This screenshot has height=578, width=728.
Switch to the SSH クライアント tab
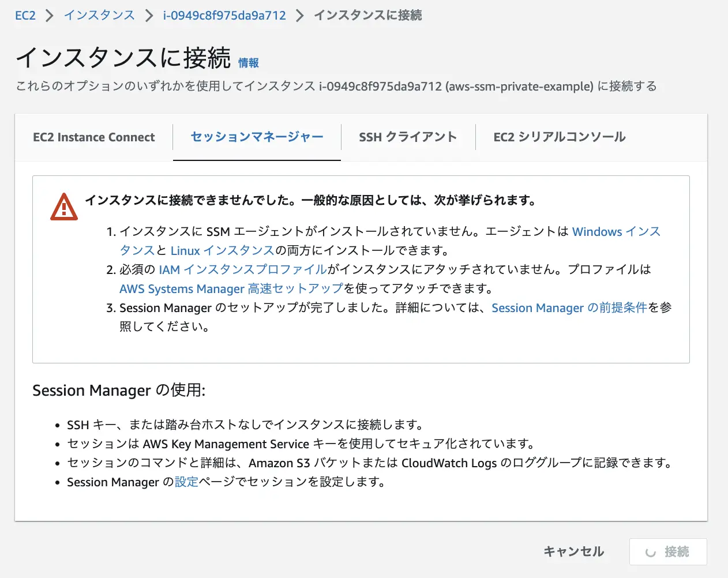(x=408, y=137)
